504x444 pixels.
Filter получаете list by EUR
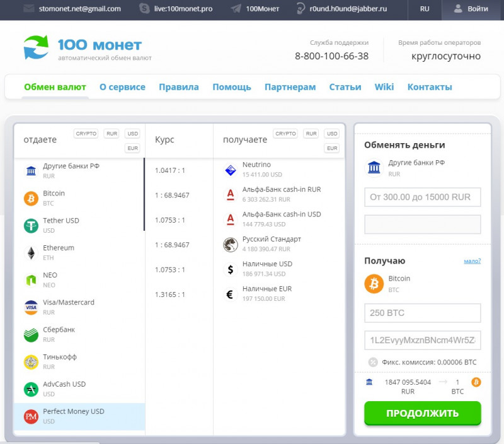pos(332,148)
